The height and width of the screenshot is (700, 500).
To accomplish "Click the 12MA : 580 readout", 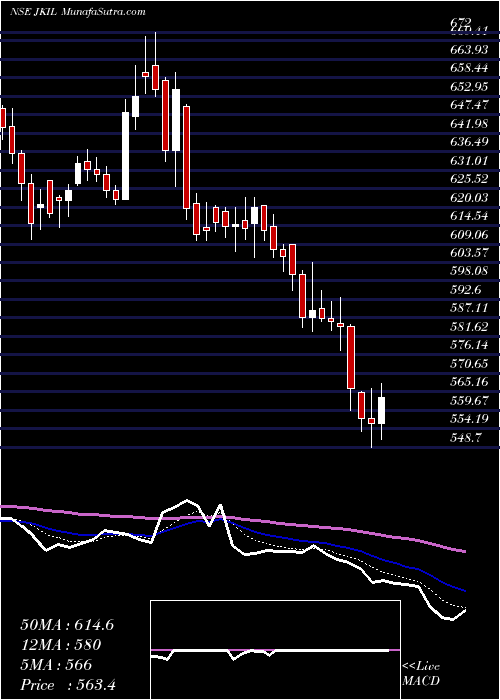I will pos(60,645).
